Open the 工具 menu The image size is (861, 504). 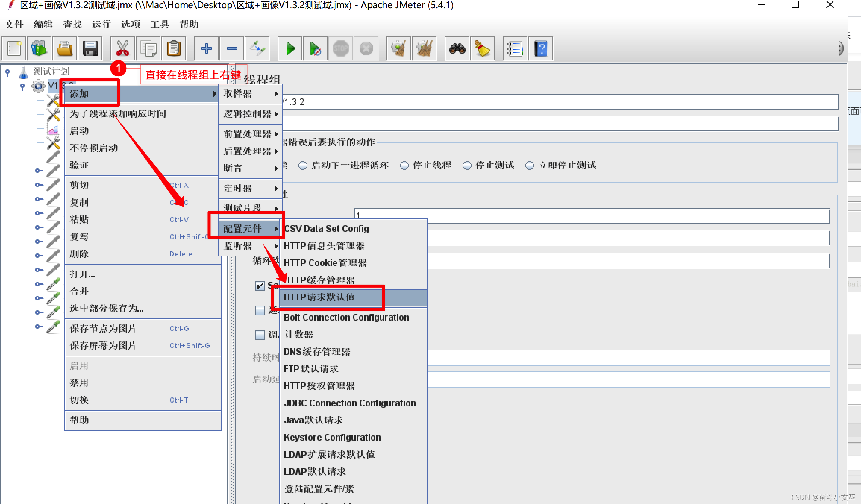pyautogui.click(x=160, y=25)
